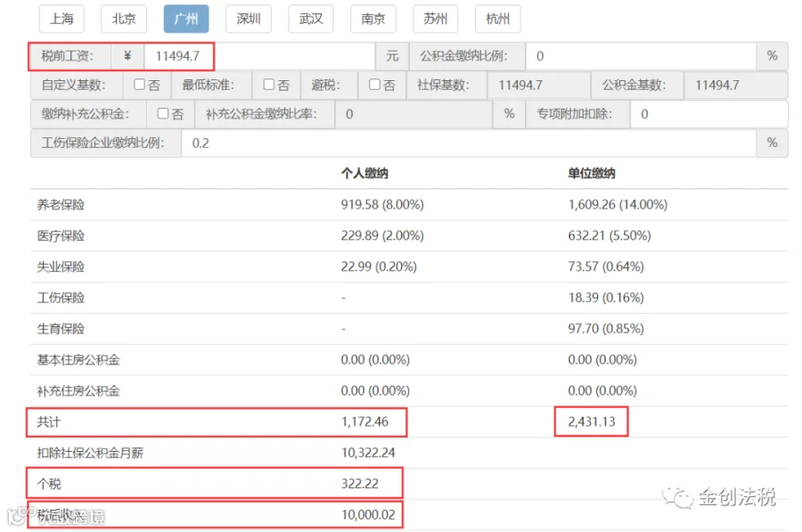Switch to the 杭州 city tab
The height and width of the screenshot is (532, 802).
pyautogui.click(x=498, y=19)
